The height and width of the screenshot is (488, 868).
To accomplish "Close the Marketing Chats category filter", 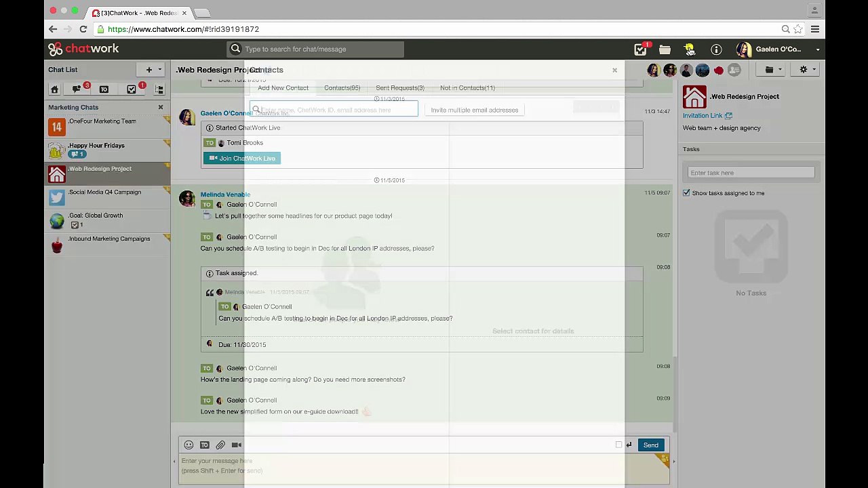I will 161,107.
